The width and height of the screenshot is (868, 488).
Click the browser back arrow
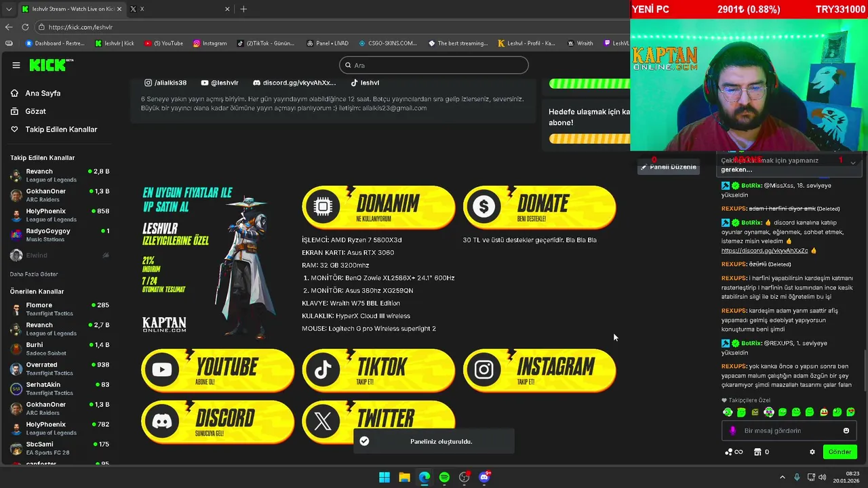pyautogui.click(x=9, y=27)
